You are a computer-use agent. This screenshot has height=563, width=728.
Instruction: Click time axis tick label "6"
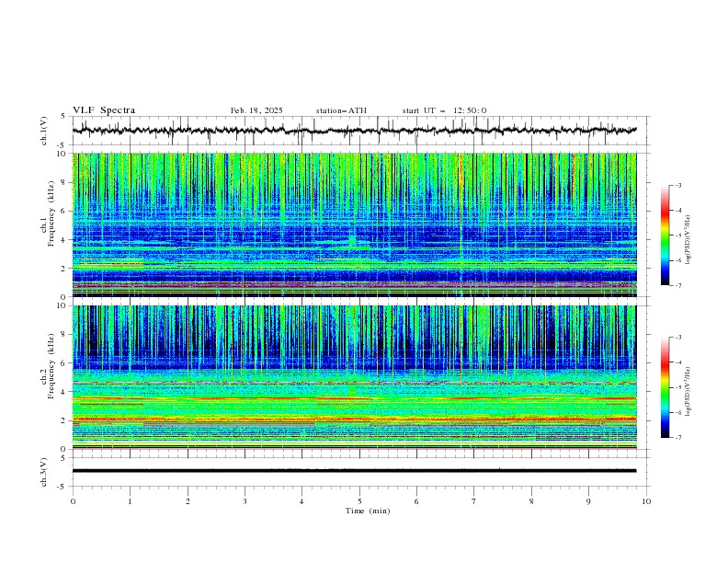click(416, 501)
